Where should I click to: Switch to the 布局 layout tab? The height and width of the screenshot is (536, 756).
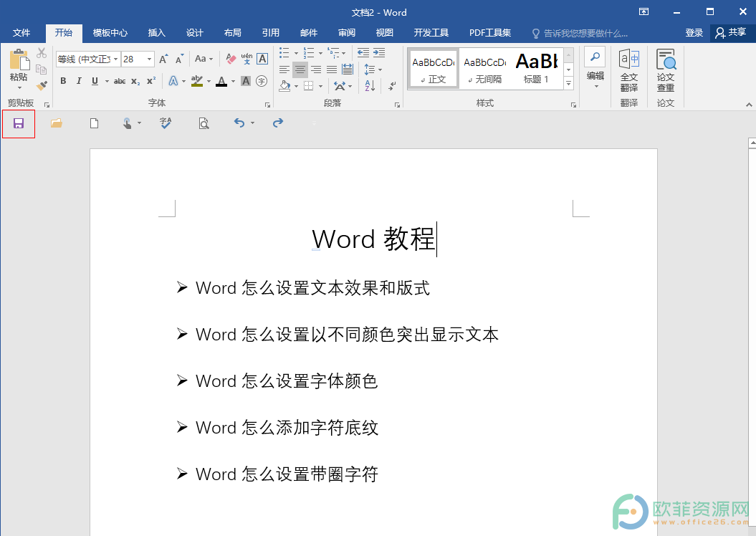(x=233, y=33)
